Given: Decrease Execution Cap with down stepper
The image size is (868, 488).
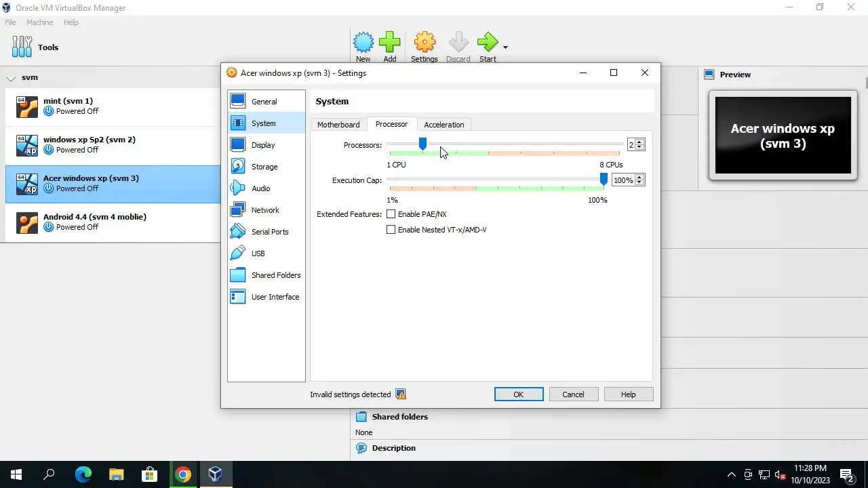Looking at the screenshot, I should [x=639, y=183].
